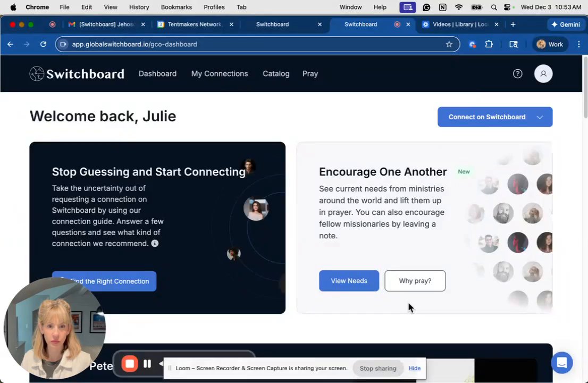Open the Profiles menu
This screenshot has height=383, width=588.
(214, 7)
